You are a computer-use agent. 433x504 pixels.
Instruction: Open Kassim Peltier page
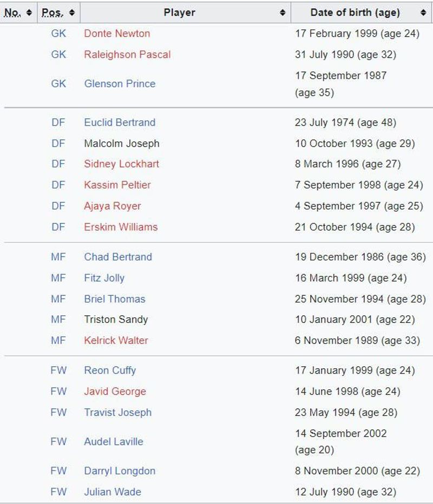[117, 185]
